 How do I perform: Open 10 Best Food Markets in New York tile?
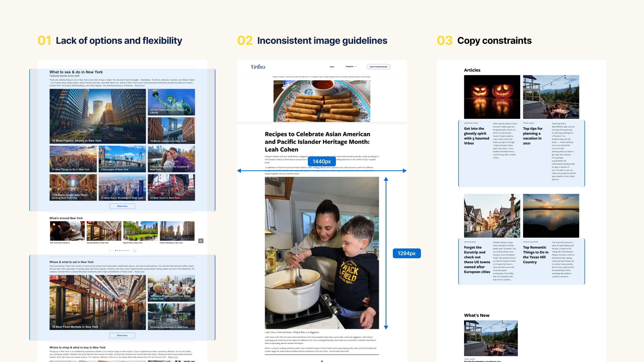tap(98, 303)
